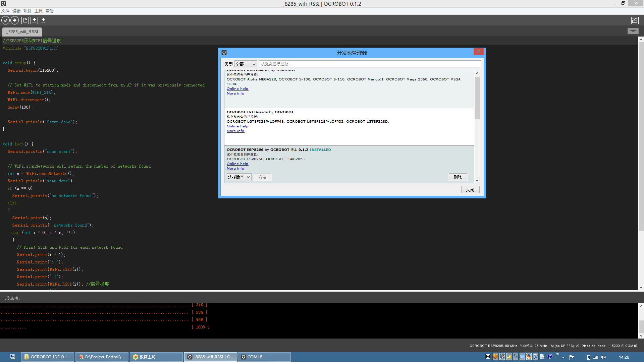Click the 删除 remove button
Viewport: 644px width, 362px height.
tap(458, 177)
